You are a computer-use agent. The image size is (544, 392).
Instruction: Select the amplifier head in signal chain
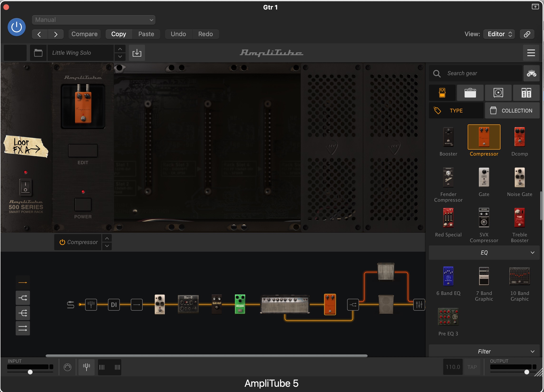(285, 305)
